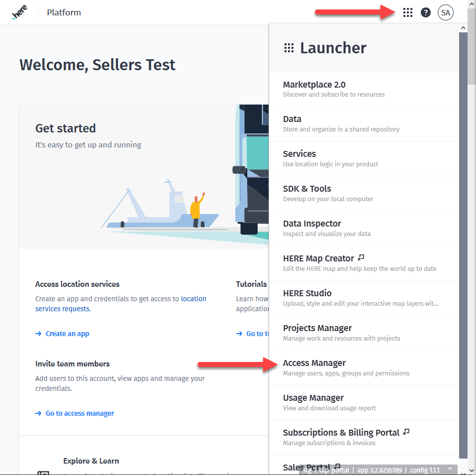Open Usage Manager entry
This screenshot has height=475, width=476.
(x=364, y=403)
